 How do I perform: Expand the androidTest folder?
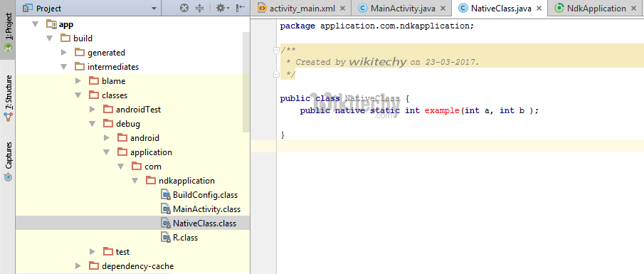[x=93, y=110]
